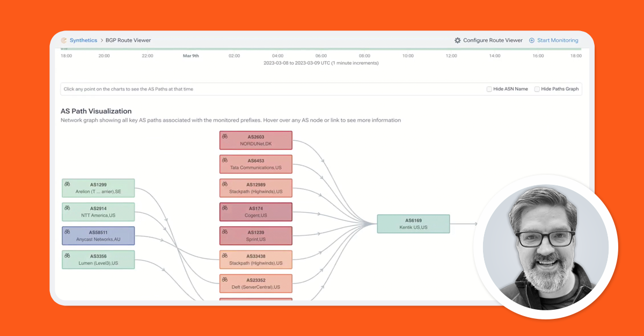Click the binoculars icon on AS23352 node
This screenshot has width=644, height=336.
225,279
